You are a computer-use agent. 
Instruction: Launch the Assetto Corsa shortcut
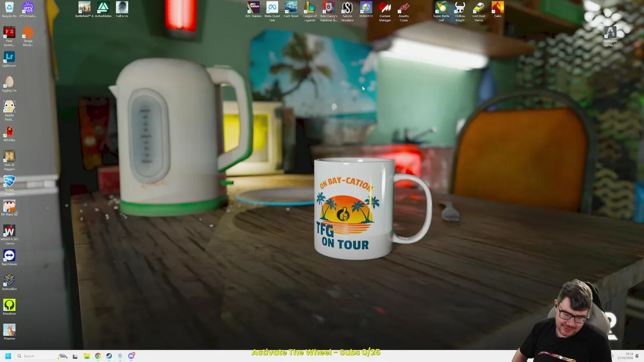[x=404, y=12]
